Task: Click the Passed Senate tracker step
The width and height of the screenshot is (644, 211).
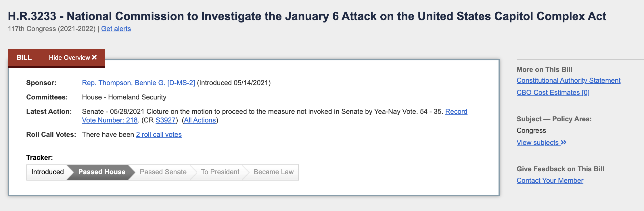Action: coord(163,172)
